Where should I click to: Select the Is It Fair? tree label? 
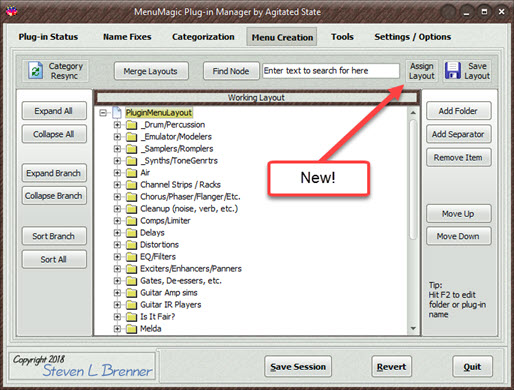(x=157, y=317)
